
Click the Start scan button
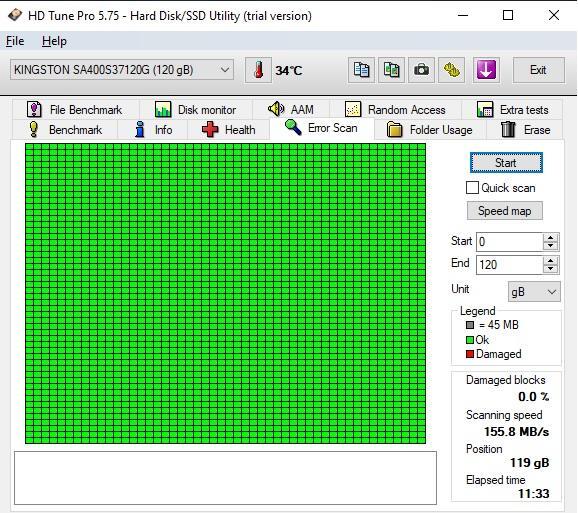506,163
